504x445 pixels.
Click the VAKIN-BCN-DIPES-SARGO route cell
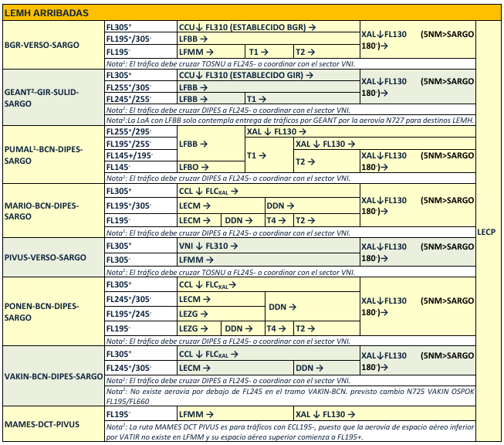tap(53, 375)
